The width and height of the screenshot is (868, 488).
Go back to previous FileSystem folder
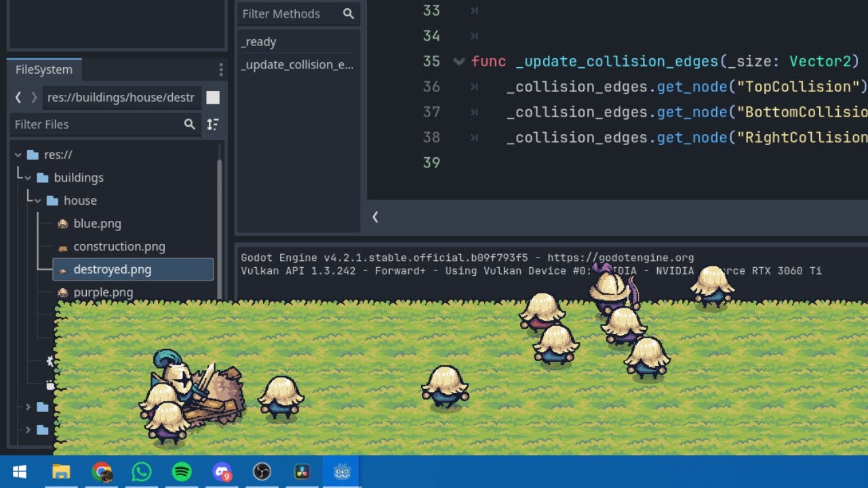pyautogui.click(x=18, y=98)
